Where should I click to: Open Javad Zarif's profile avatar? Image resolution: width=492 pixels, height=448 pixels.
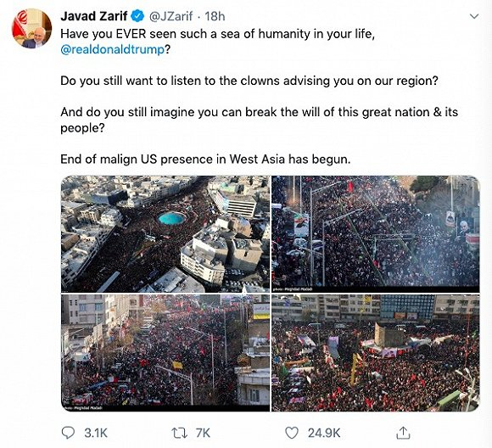click(31, 29)
